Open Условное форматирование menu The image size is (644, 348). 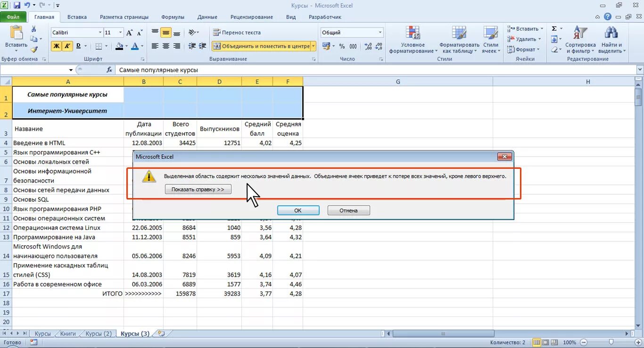(x=413, y=40)
